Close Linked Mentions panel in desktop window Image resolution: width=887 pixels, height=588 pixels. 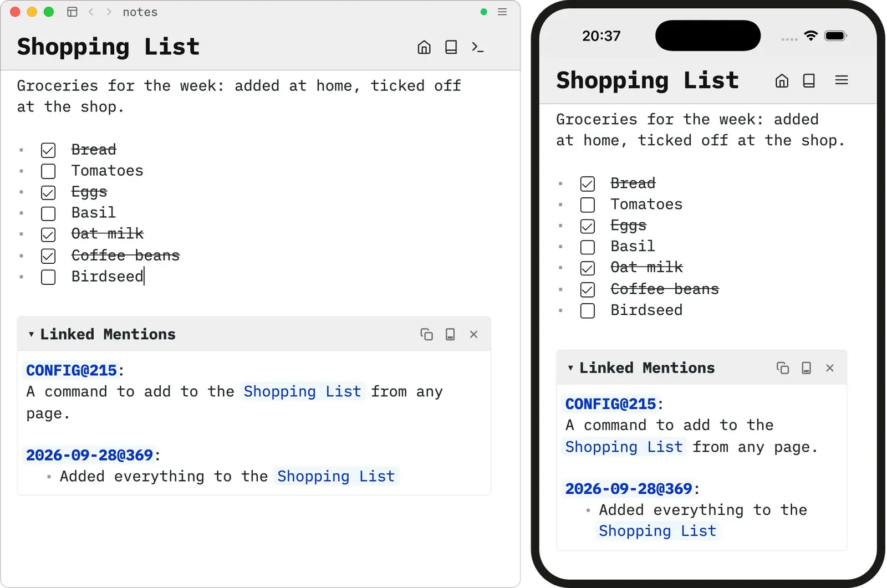tap(473, 334)
